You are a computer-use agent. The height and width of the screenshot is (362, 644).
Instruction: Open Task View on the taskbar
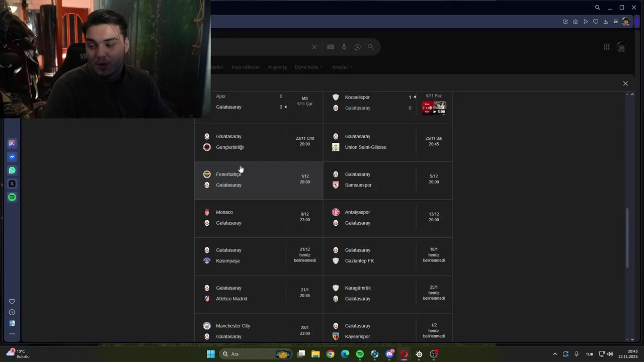tap(301, 354)
